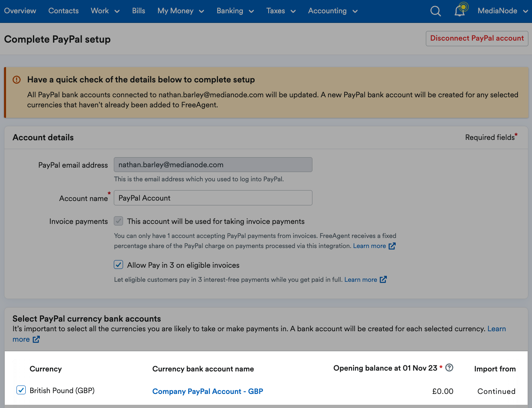Expand the Work menu
This screenshot has width=532, height=408.
[105, 11]
